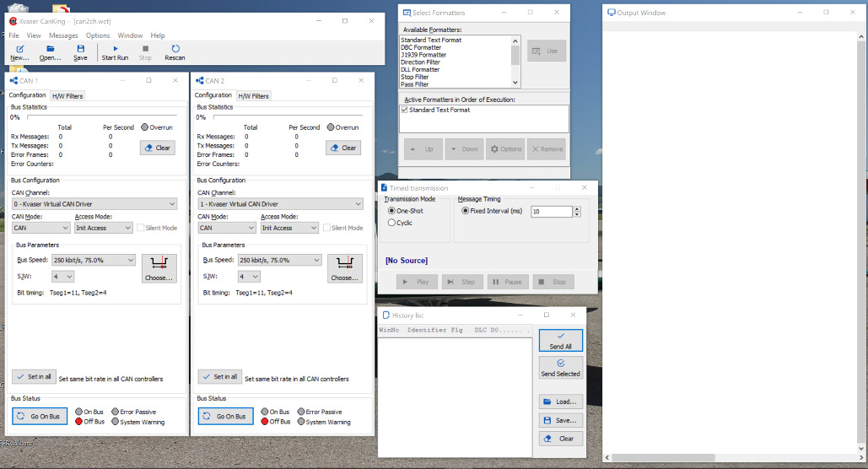Open Bus Speed dropdown in CAN 2

pyautogui.click(x=279, y=260)
